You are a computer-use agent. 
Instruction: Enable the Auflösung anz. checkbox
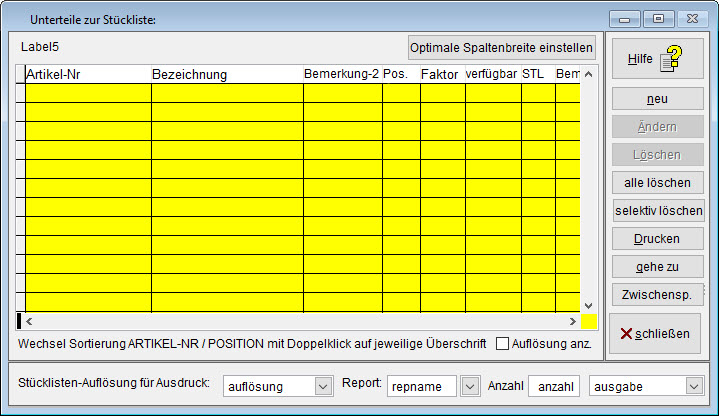click(x=503, y=344)
